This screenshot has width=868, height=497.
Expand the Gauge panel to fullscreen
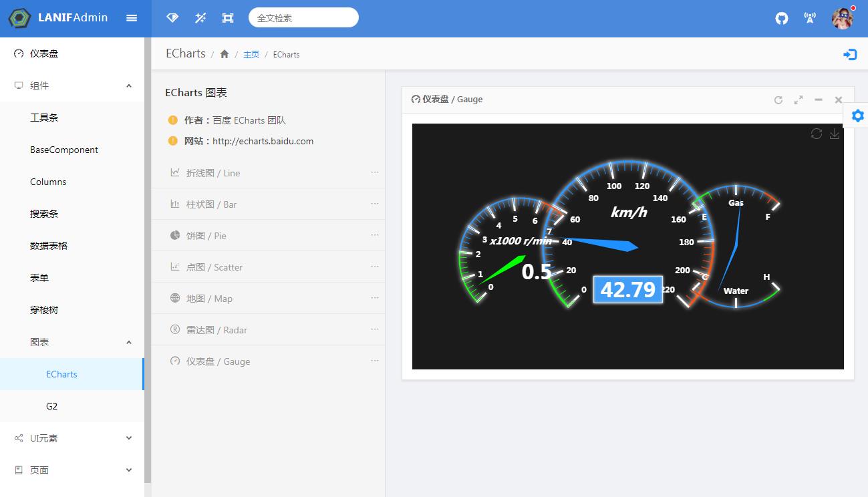coord(798,100)
